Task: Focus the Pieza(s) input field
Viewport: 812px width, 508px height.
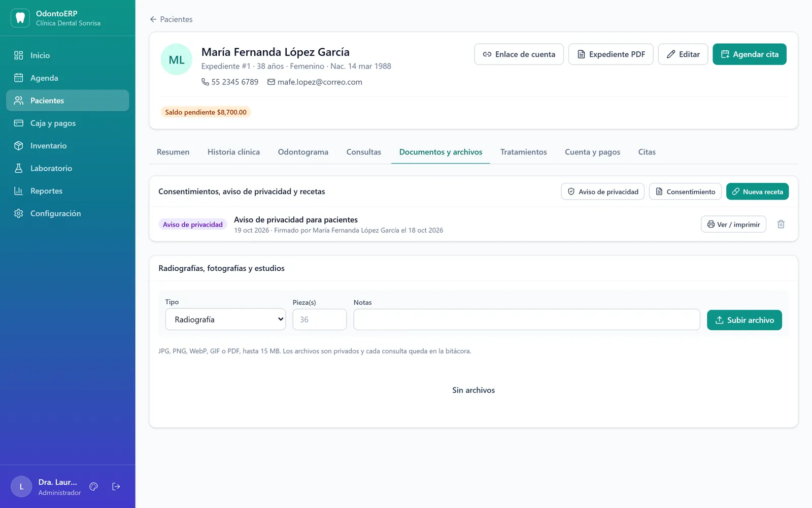Action: pos(320,320)
